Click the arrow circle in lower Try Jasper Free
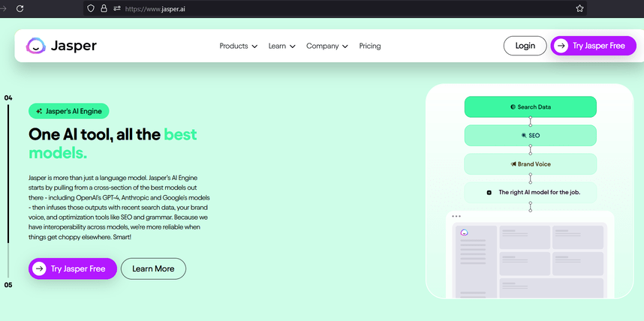The height and width of the screenshot is (321, 644). 39,268
